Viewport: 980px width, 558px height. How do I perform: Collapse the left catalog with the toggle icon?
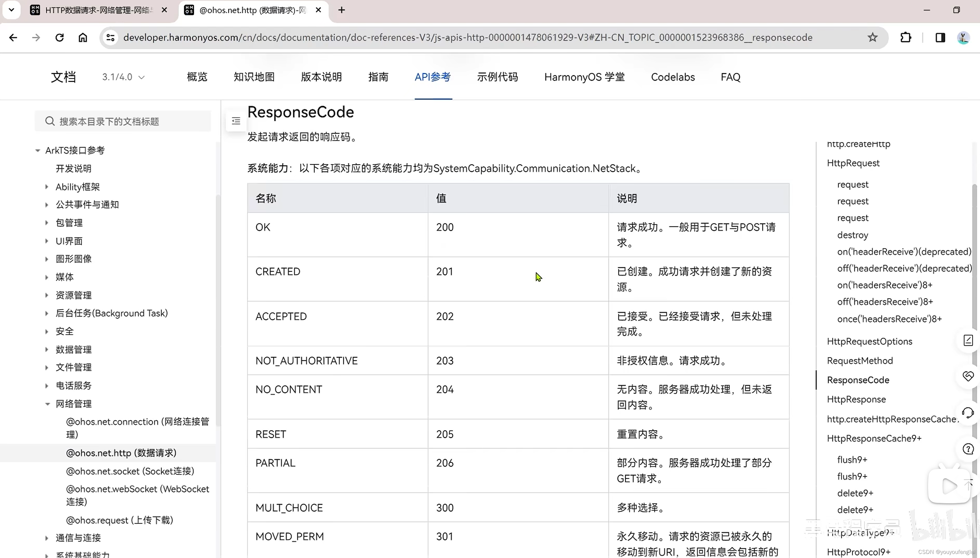point(236,121)
